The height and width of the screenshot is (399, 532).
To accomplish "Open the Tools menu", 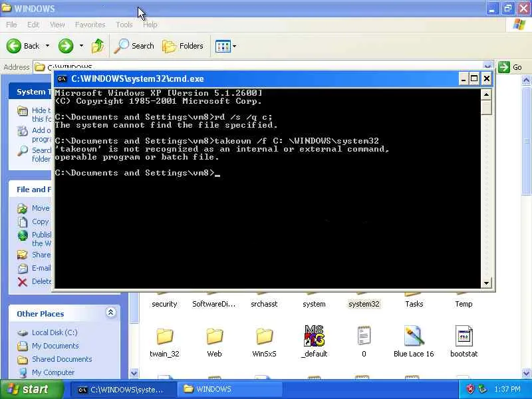I will 124,25.
